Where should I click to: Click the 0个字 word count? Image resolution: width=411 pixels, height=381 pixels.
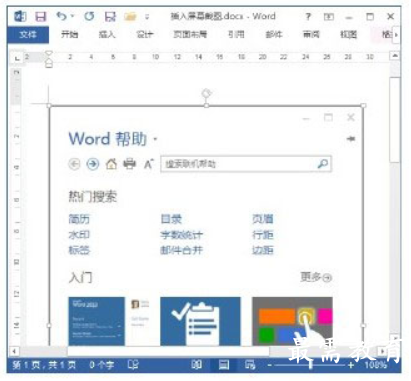coord(102,365)
